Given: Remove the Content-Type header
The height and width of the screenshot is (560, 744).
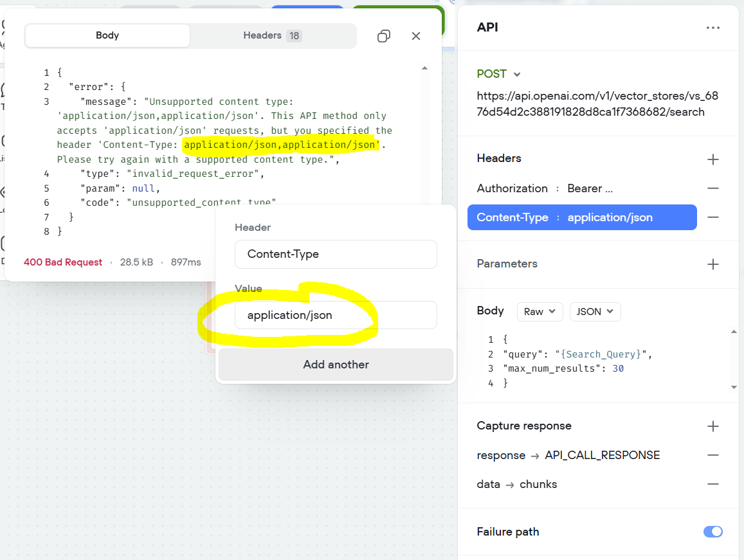Looking at the screenshot, I should coord(712,217).
